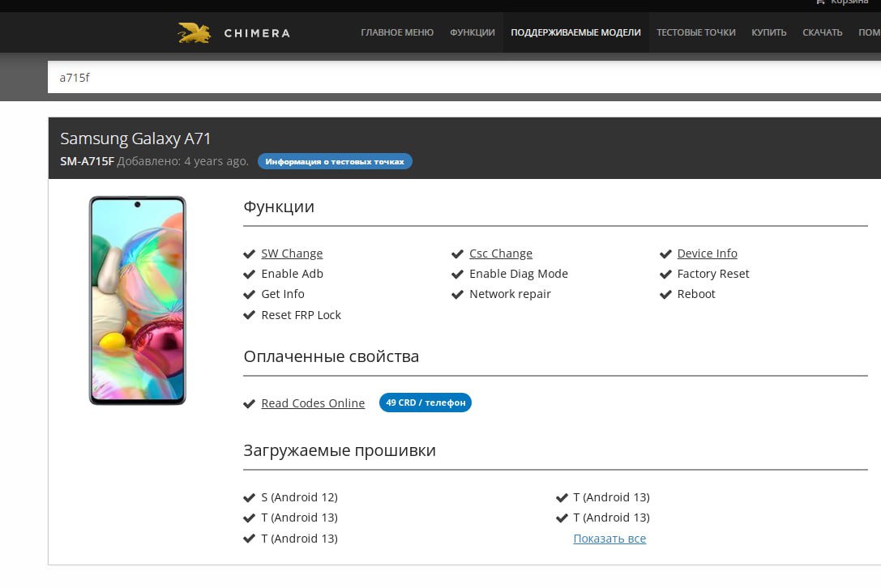
Task: Click the checkmark icon beside Get Info
Action: coord(249,294)
